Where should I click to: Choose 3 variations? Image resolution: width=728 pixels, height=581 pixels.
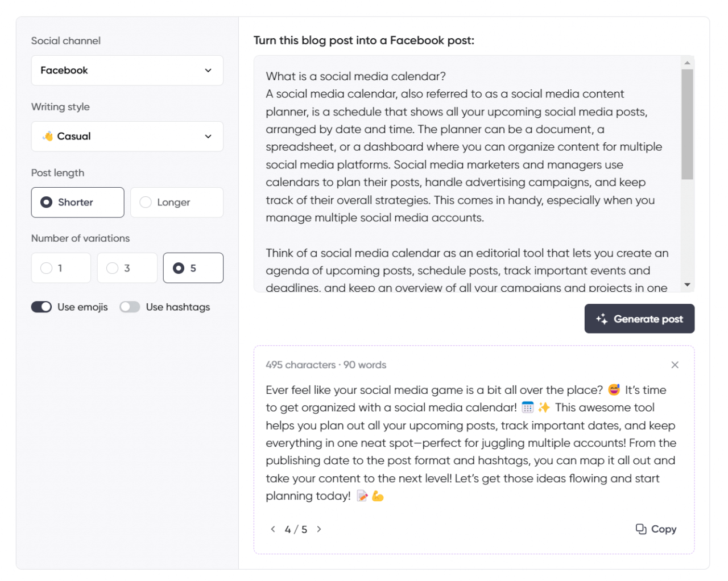pyautogui.click(x=127, y=267)
